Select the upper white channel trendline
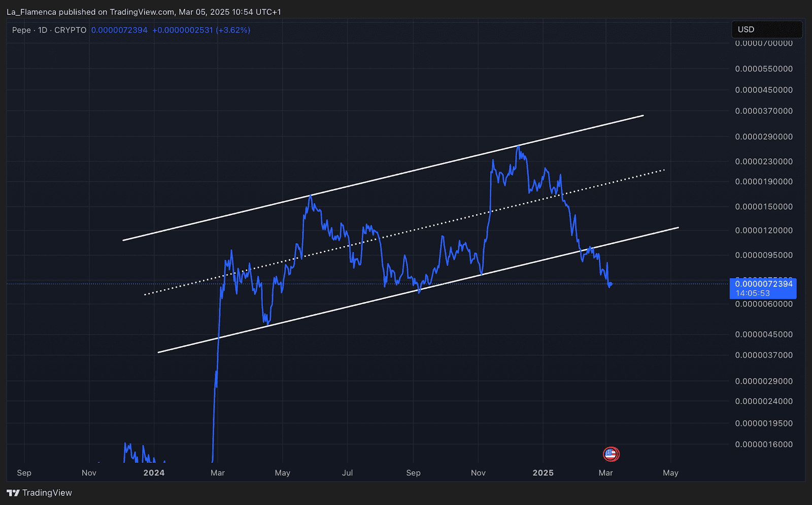The width and height of the screenshot is (812, 505). pyautogui.click(x=383, y=178)
